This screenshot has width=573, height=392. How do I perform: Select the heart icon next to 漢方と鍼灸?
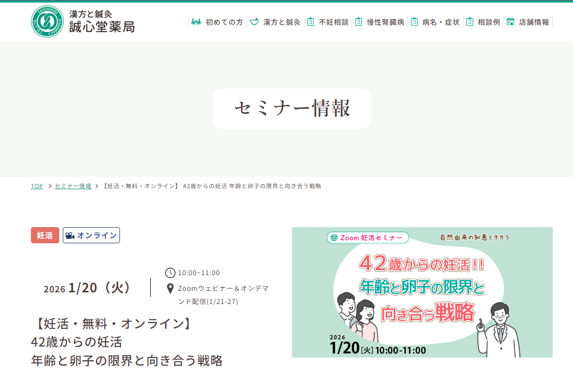coord(253,22)
